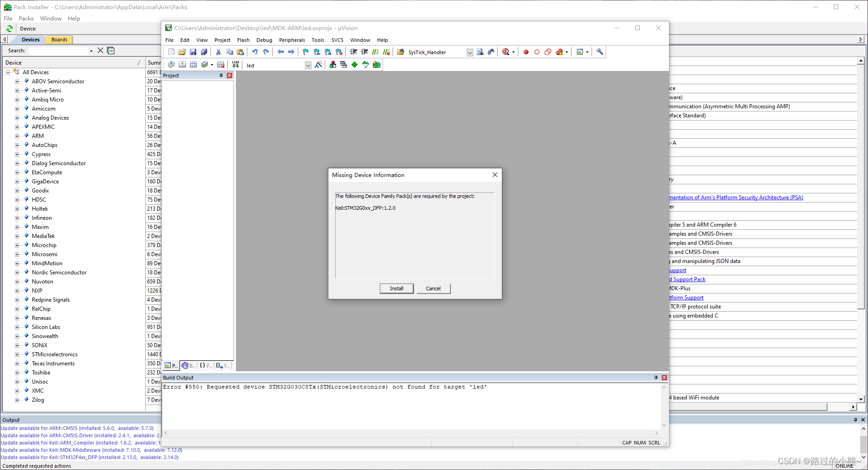
Task: Click the Cut scissors icon
Action: coord(219,52)
